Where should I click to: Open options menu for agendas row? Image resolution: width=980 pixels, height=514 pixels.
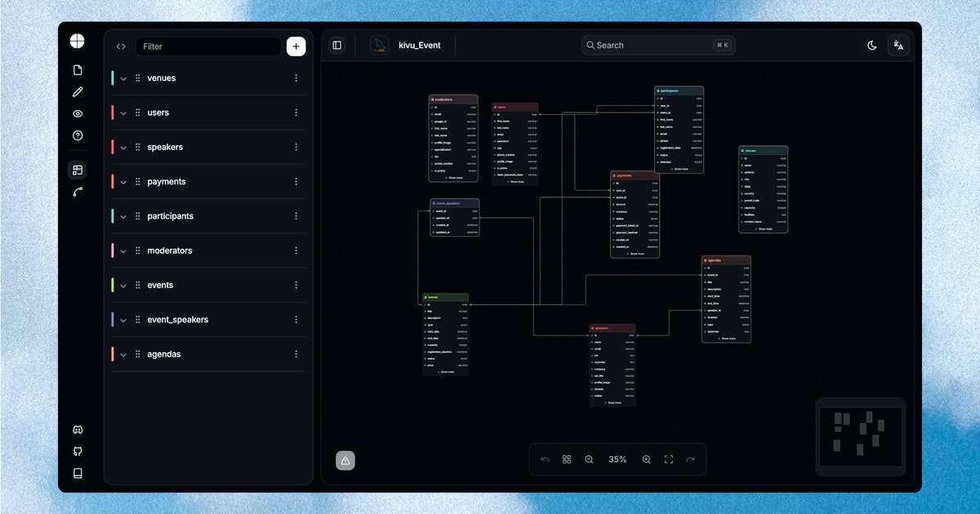296,354
